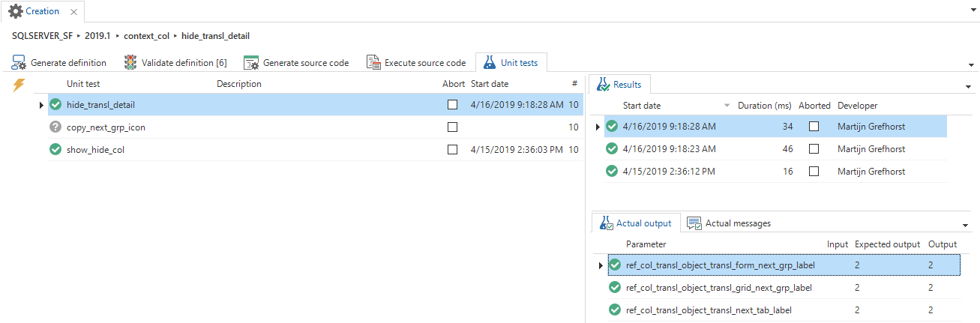Toggle Abort checkbox for hide_transl_detail
Viewport: 980px width, 323px height.
tap(452, 105)
